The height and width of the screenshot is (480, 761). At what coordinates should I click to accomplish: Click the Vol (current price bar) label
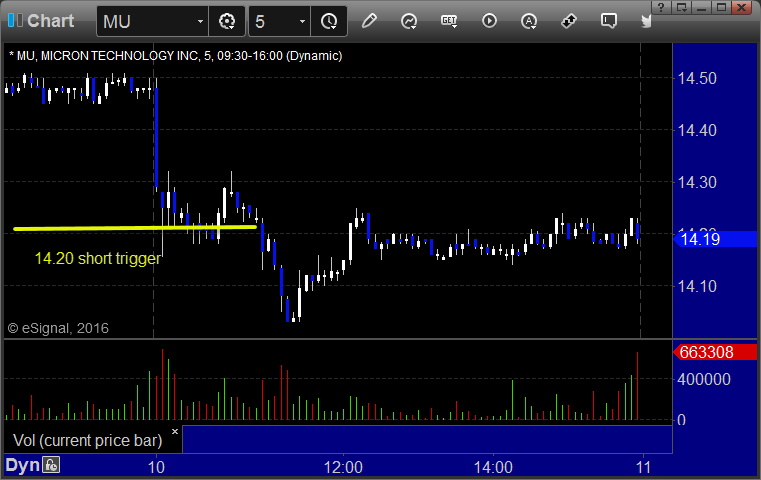[x=87, y=440]
